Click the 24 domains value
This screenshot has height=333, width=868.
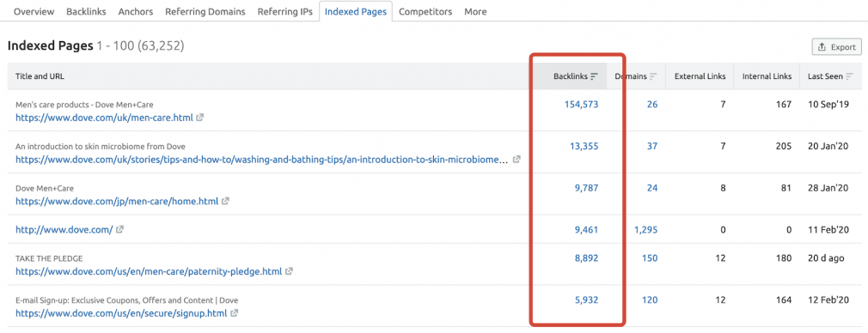point(652,188)
